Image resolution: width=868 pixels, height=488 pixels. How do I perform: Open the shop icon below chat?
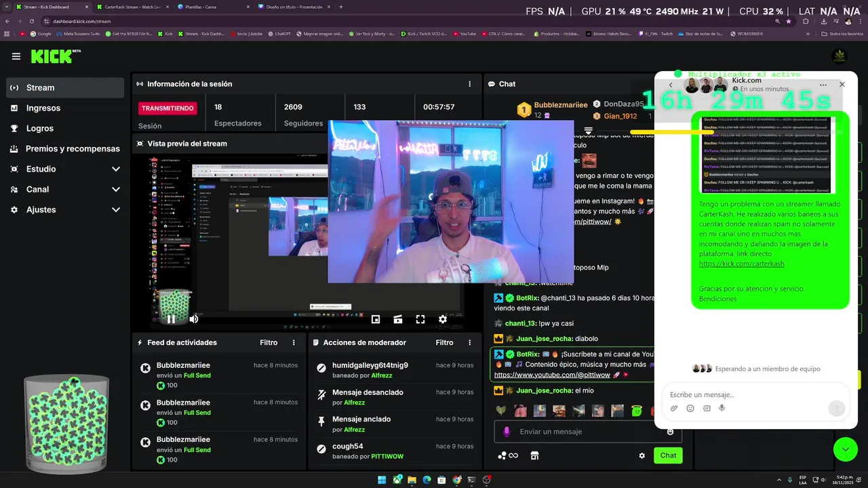click(x=534, y=455)
